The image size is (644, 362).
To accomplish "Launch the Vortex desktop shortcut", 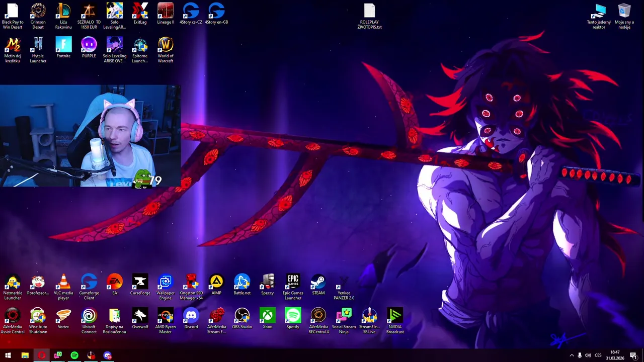I will 63,318.
